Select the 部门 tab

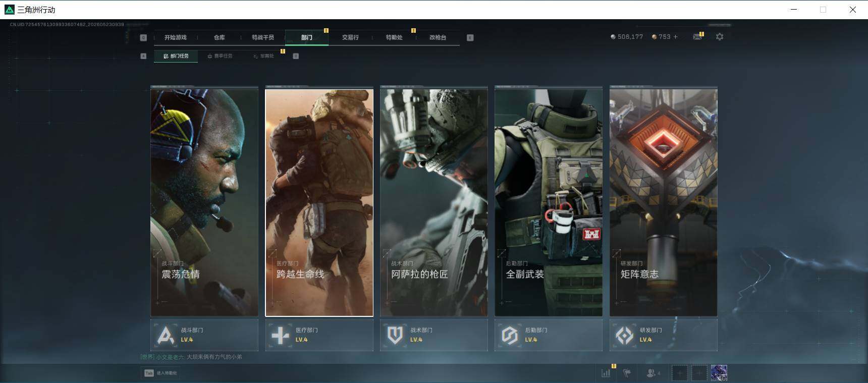(307, 37)
